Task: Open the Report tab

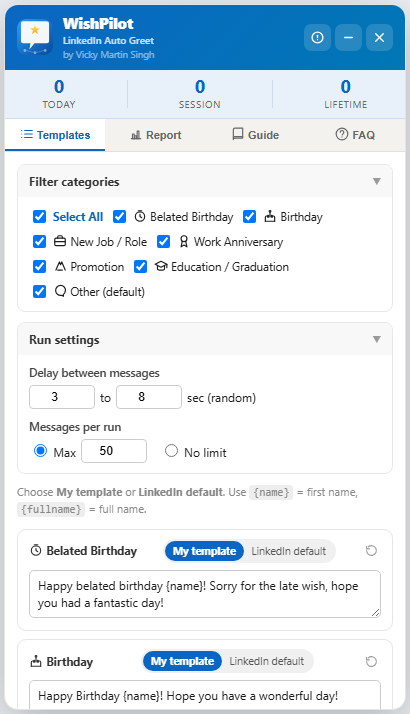Action: pos(155,135)
